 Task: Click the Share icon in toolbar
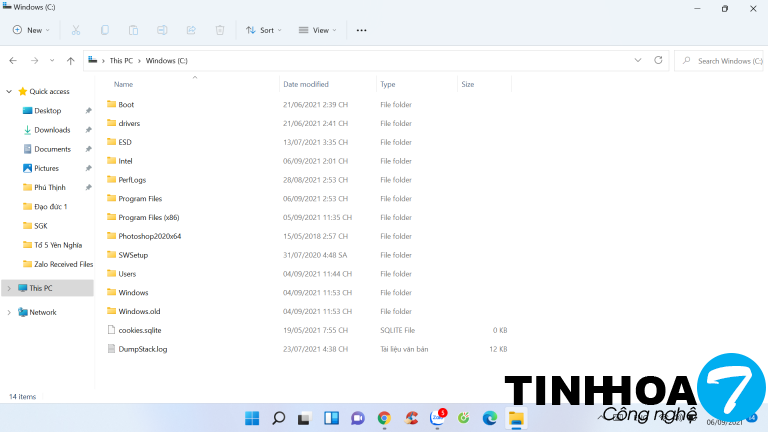(x=191, y=30)
